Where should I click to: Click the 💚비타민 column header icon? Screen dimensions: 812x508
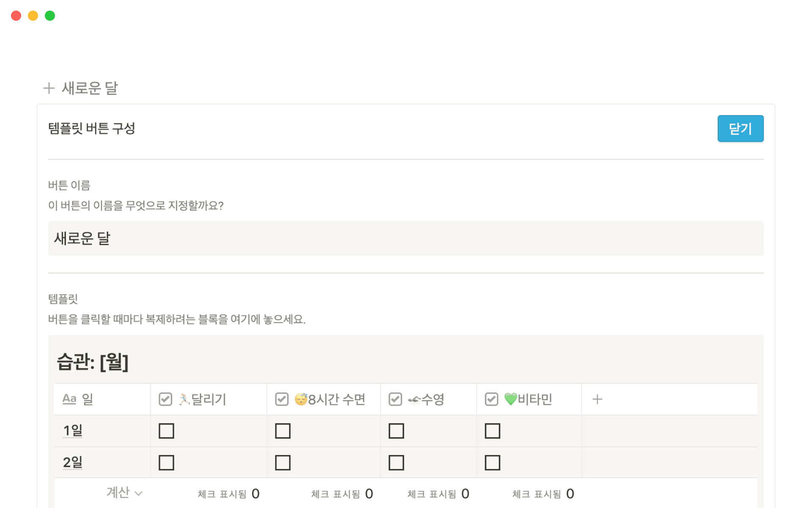point(511,399)
